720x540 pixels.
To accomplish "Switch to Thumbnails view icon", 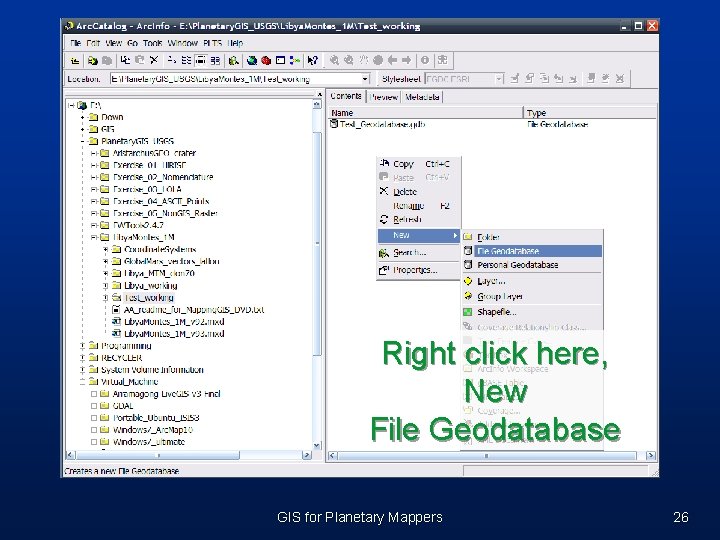I will coord(215,60).
